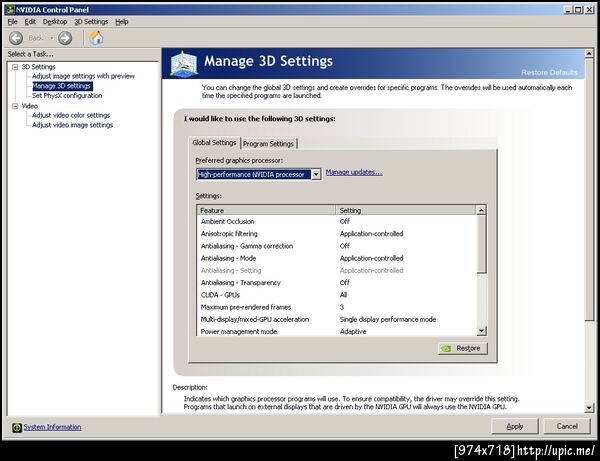The width and height of the screenshot is (600, 461).
Task: Select Antialiasing - Mode row
Action: pyautogui.click(x=337, y=258)
